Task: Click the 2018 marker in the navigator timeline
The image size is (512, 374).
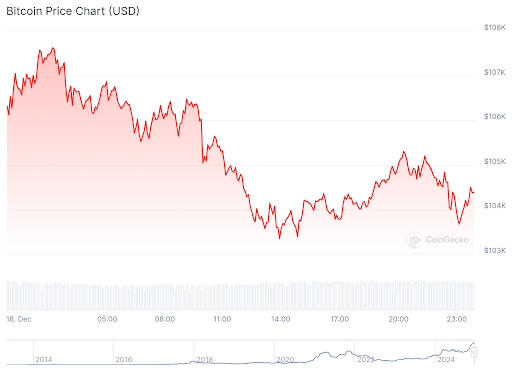Action: (x=204, y=360)
